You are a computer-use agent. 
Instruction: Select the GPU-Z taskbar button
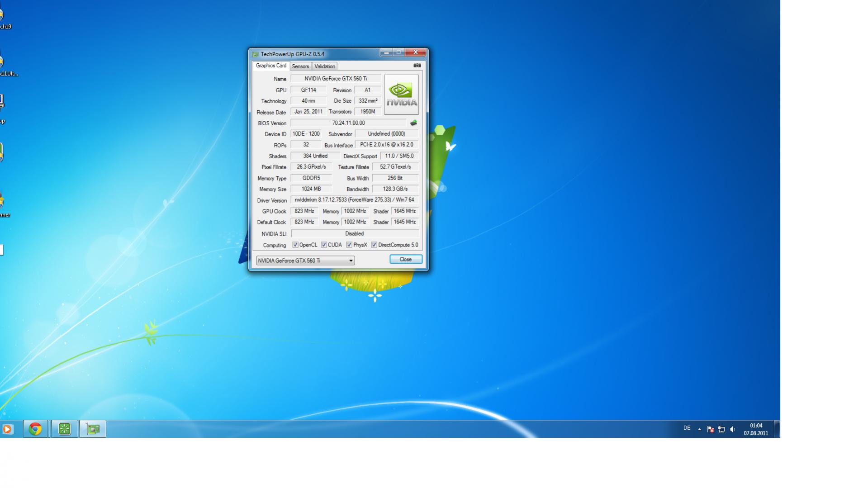point(93,429)
